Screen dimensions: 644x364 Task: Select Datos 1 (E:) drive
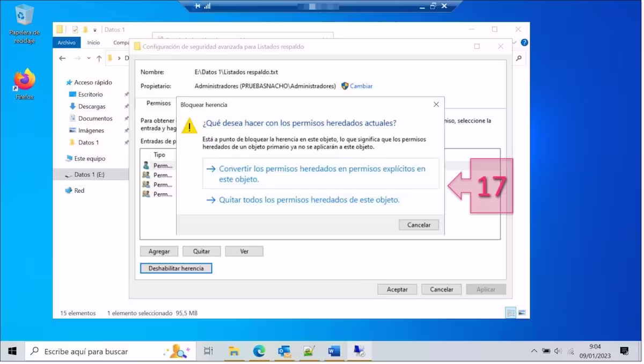[89, 174]
